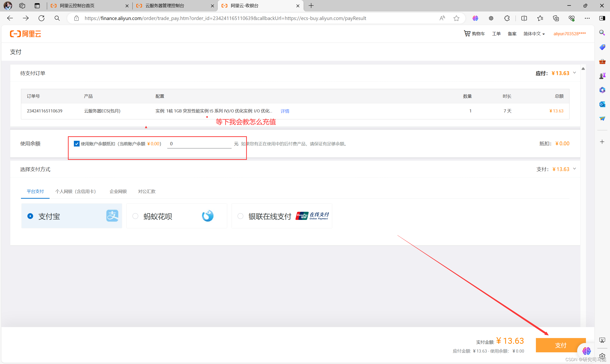Click the 云服务器ECS(包月) product cell
This screenshot has height=364, width=610.
click(x=102, y=111)
